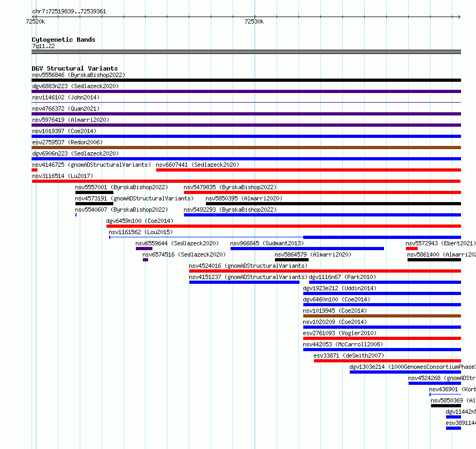Select the dgv6460n100 (Coe2014) label
Viewport: 476px width, 449px height.
point(336,299)
